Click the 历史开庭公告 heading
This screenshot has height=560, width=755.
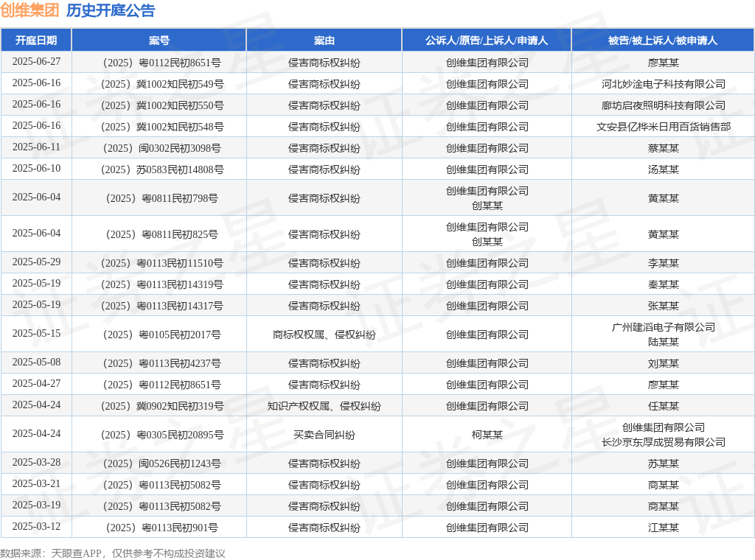pyautogui.click(x=111, y=10)
